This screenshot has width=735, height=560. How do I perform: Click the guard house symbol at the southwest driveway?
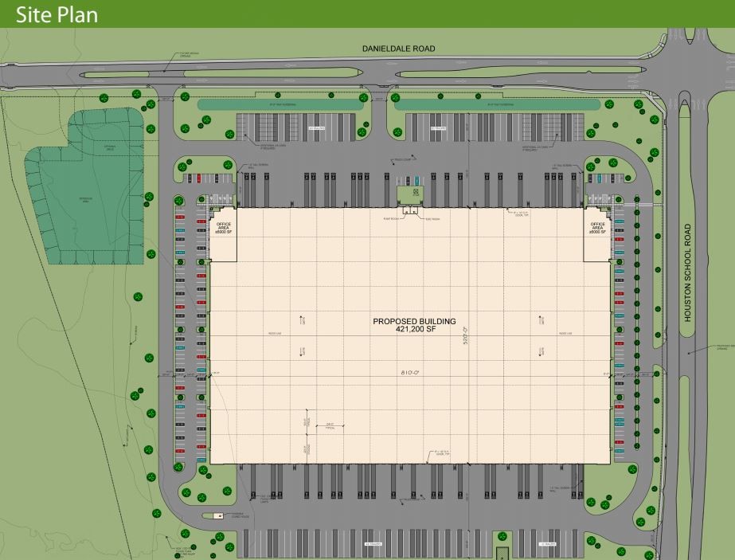[218, 516]
